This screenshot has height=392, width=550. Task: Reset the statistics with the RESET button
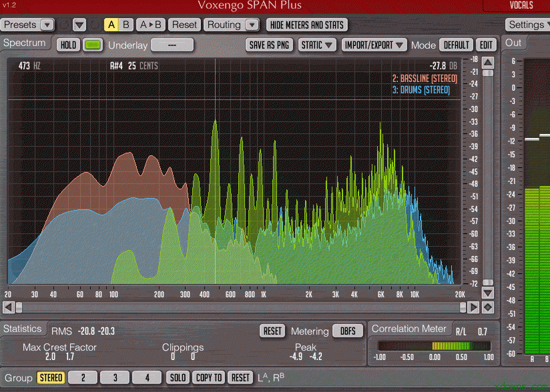(x=272, y=329)
